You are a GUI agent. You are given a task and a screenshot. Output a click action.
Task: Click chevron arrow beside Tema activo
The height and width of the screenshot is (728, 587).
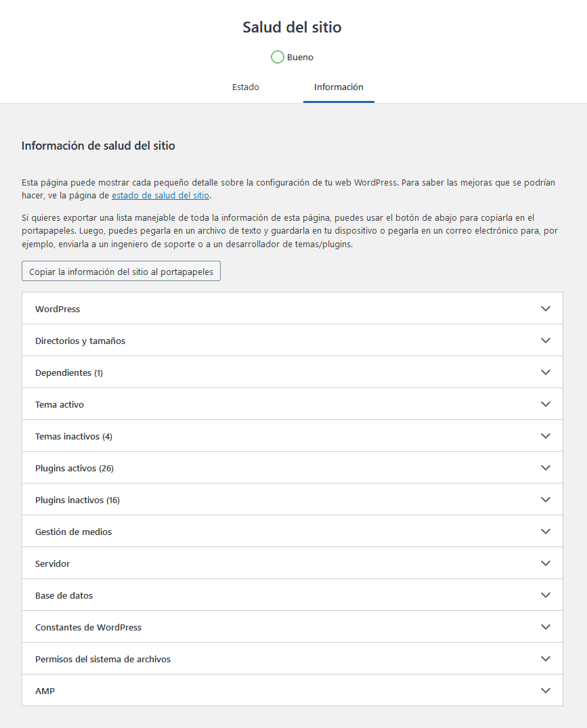tap(546, 404)
